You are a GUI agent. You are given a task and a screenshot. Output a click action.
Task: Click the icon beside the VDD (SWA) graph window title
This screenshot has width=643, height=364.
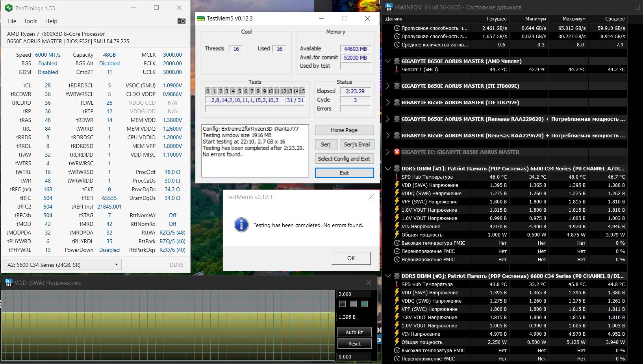pyautogui.click(x=8, y=283)
